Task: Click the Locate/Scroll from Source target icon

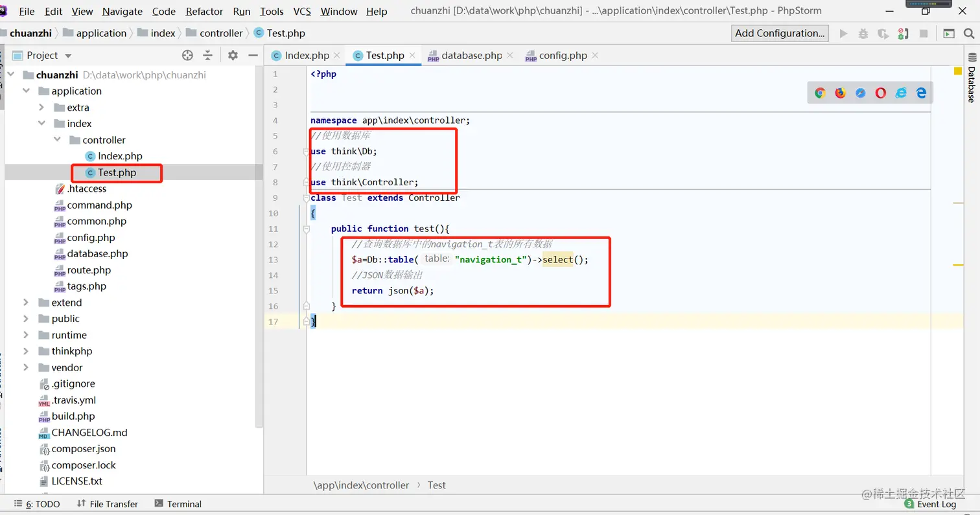Action: pos(188,56)
